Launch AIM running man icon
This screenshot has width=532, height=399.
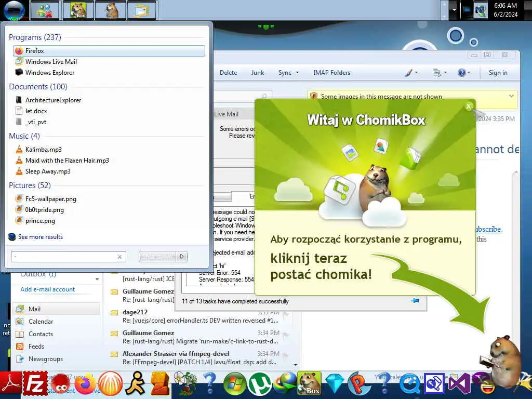[x=136, y=383]
